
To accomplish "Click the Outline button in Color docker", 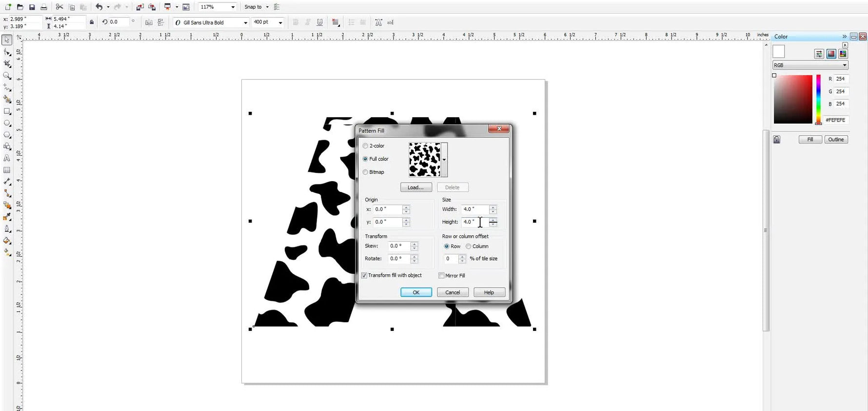I will click(x=836, y=140).
